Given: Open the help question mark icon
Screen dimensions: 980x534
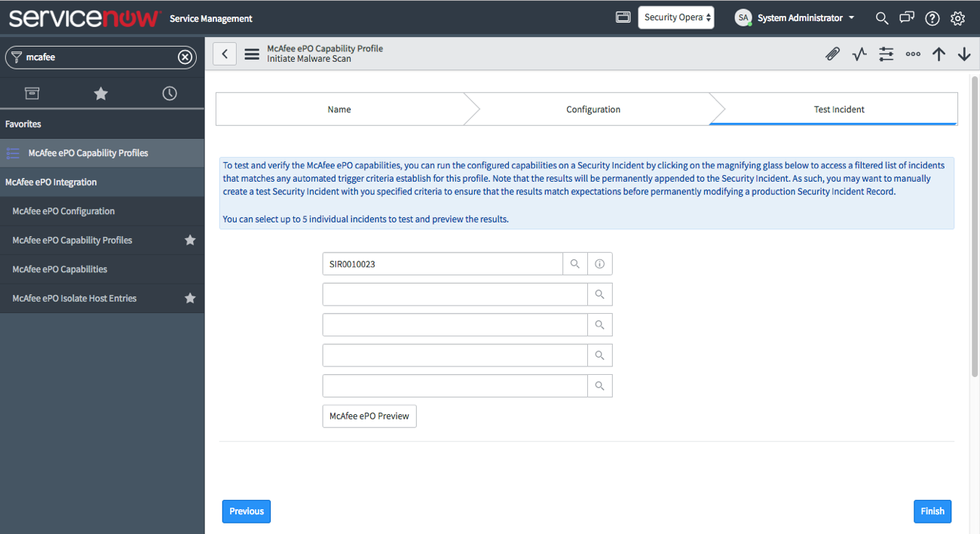Looking at the screenshot, I should pyautogui.click(x=933, y=18).
